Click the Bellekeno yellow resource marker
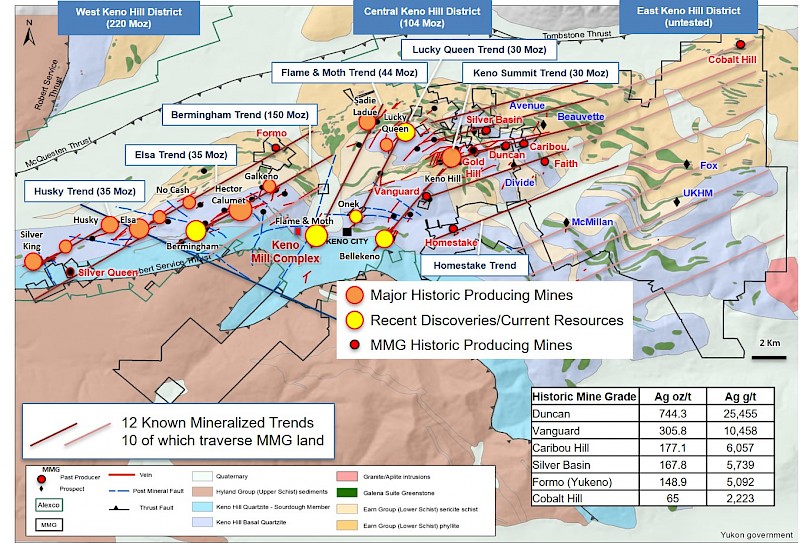800x543 pixels. tap(384, 238)
